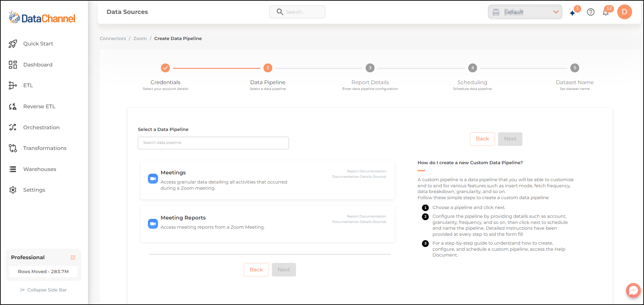
Task: Click completed Credentials step checkmark
Action: 165,68
